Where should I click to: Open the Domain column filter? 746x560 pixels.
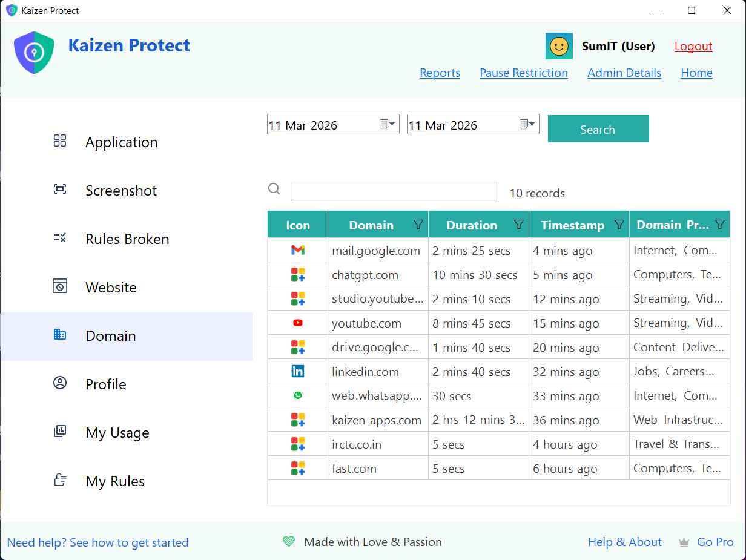(418, 225)
